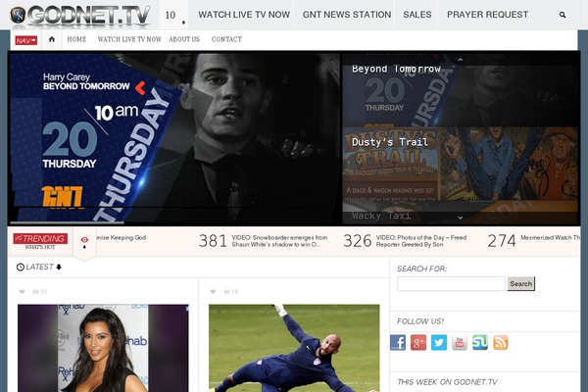This screenshot has height=392, width=588.
Task: Open the YouTube follow icon
Action: (460, 342)
